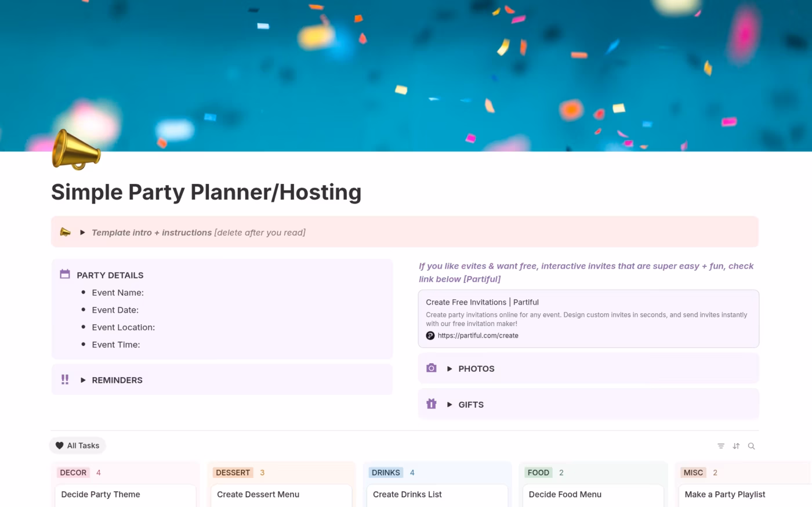Screen dimensions: 812x507
Task: Click the camera icon beside PHOTOS
Action: click(432, 368)
